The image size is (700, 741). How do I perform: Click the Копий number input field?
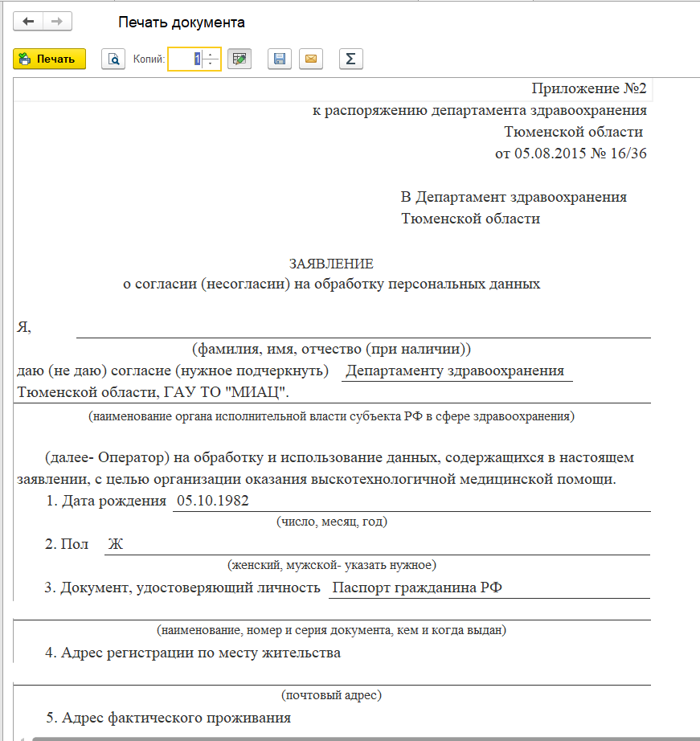[x=185, y=59]
